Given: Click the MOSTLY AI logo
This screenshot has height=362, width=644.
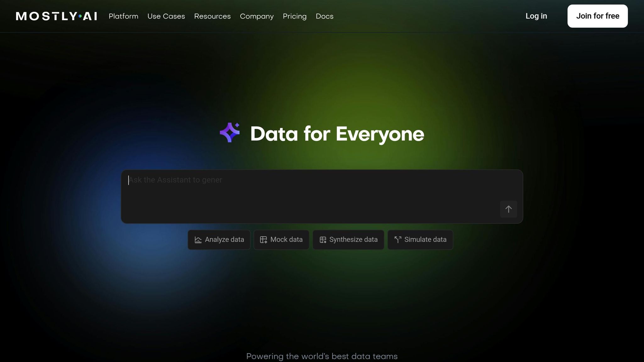Looking at the screenshot, I should tap(56, 16).
